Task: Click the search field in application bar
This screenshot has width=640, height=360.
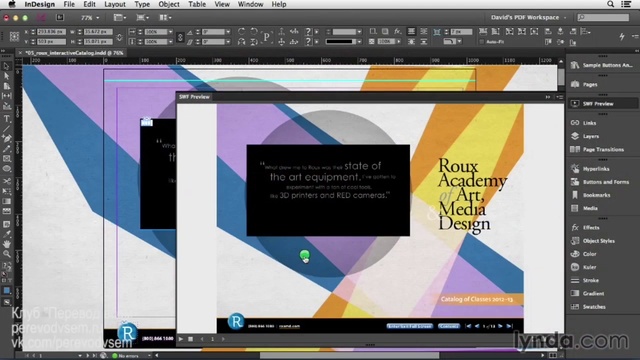Action: tap(603, 18)
